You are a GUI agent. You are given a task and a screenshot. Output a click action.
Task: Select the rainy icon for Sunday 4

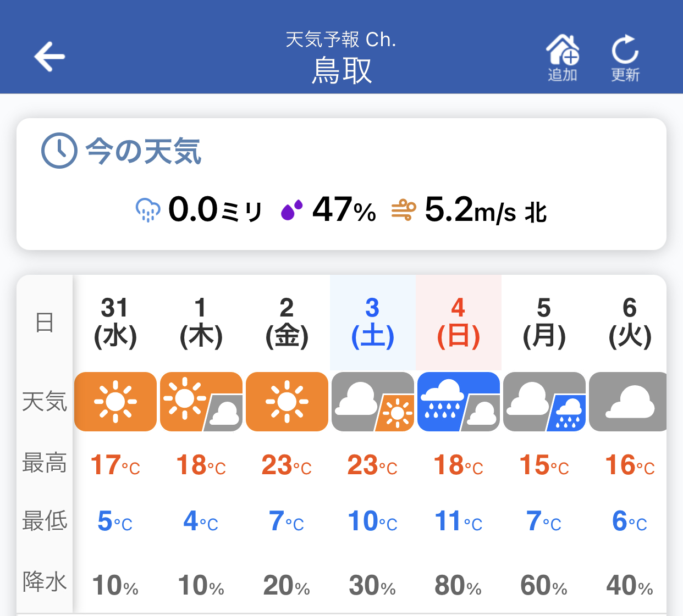pyautogui.click(x=459, y=402)
